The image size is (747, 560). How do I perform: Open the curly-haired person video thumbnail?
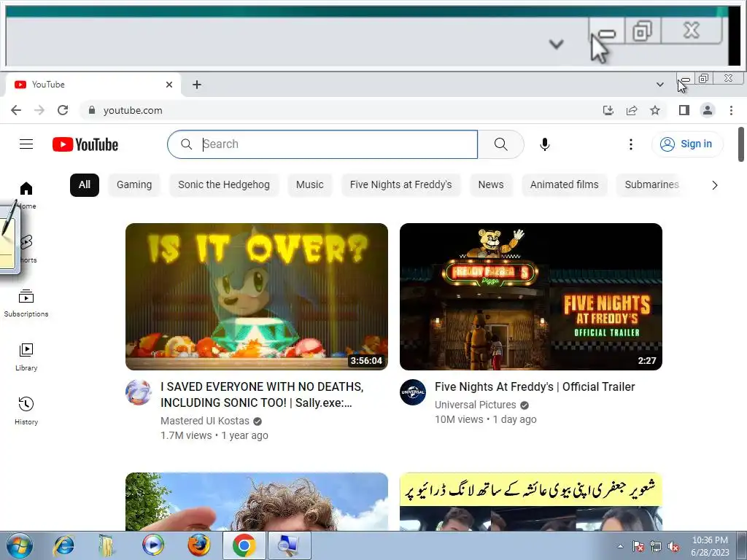pyautogui.click(x=257, y=502)
